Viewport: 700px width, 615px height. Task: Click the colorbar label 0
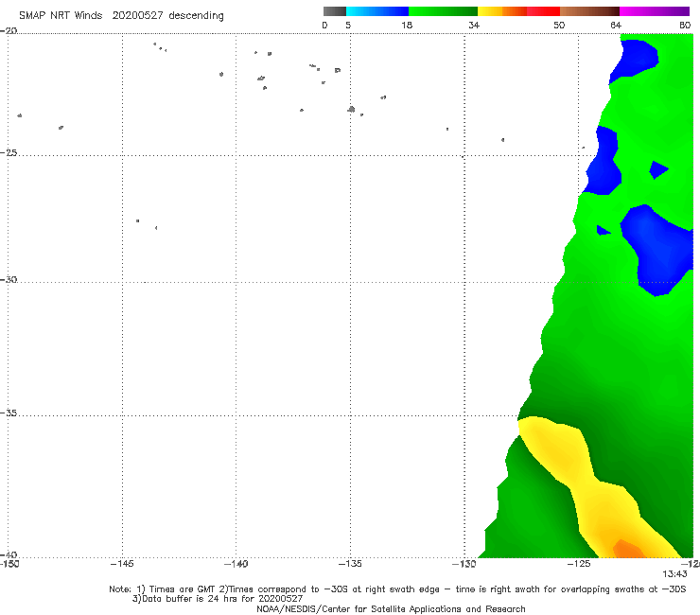(325, 26)
